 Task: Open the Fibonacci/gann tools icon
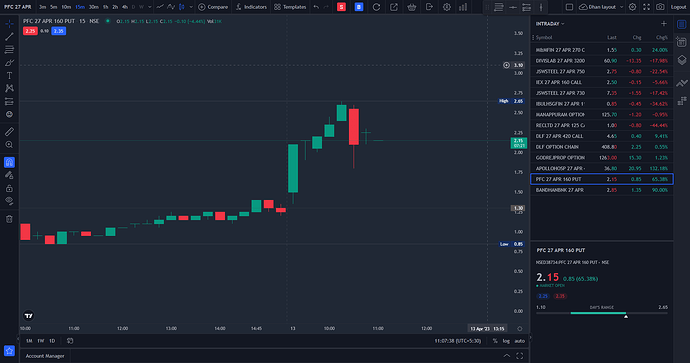(x=9, y=50)
